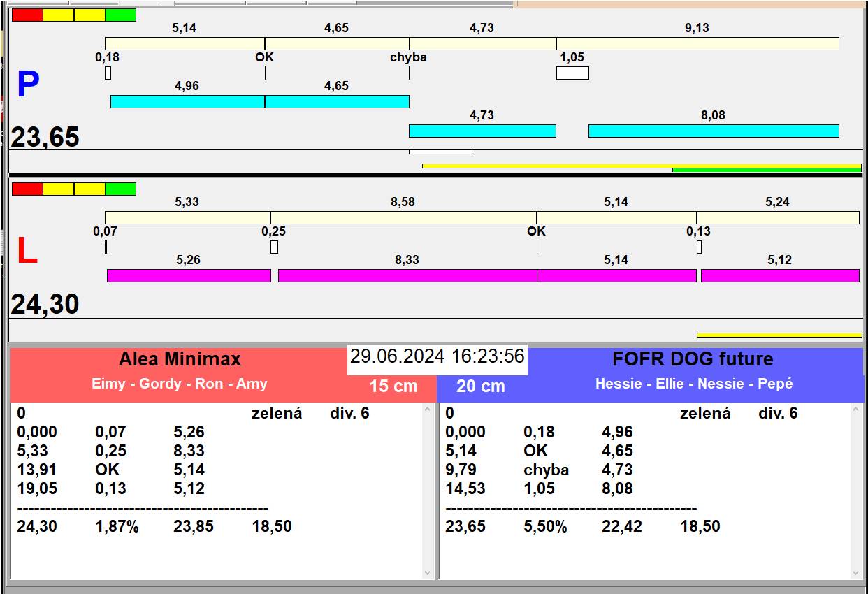Click the large L lane total 24,30
This screenshot has height=594, width=868.
click(45, 305)
